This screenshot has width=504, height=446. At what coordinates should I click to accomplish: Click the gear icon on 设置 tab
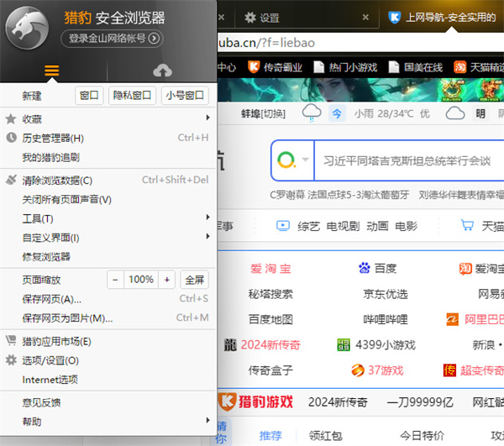[x=250, y=18]
